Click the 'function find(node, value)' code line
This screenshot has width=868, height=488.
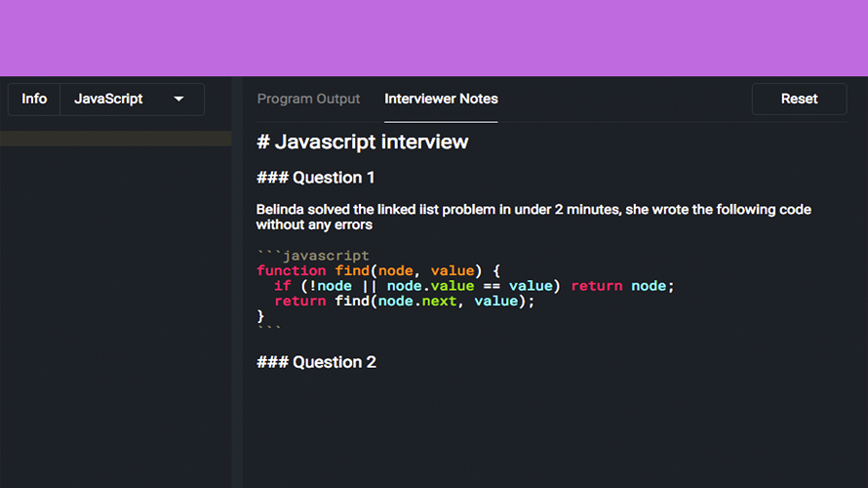point(378,270)
